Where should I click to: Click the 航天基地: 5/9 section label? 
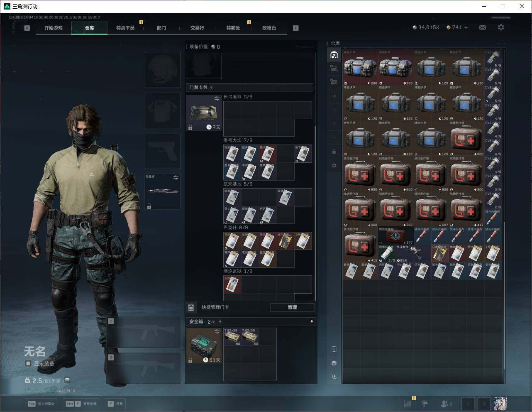pyautogui.click(x=238, y=184)
